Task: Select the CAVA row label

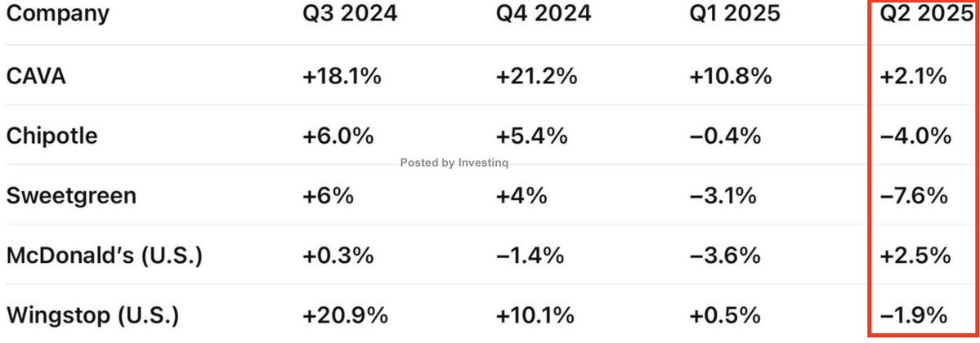Action: (x=36, y=76)
